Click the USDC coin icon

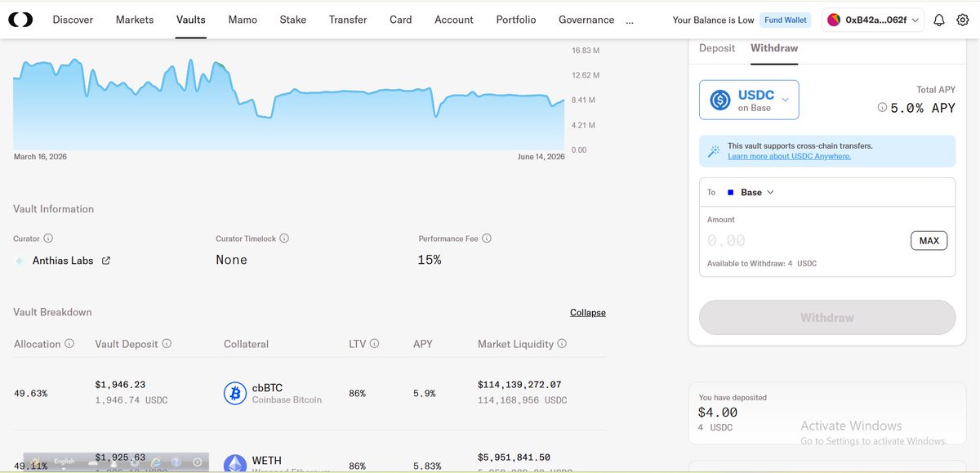[720, 100]
